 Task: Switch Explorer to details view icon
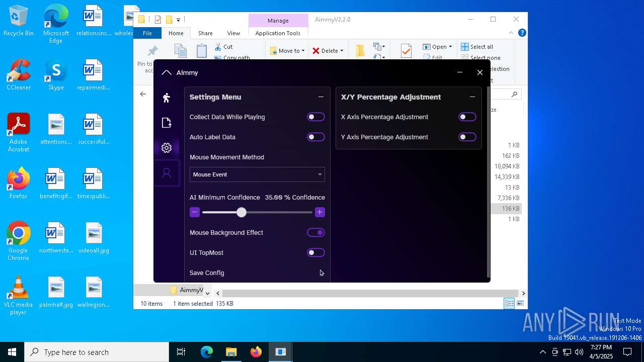point(509,303)
